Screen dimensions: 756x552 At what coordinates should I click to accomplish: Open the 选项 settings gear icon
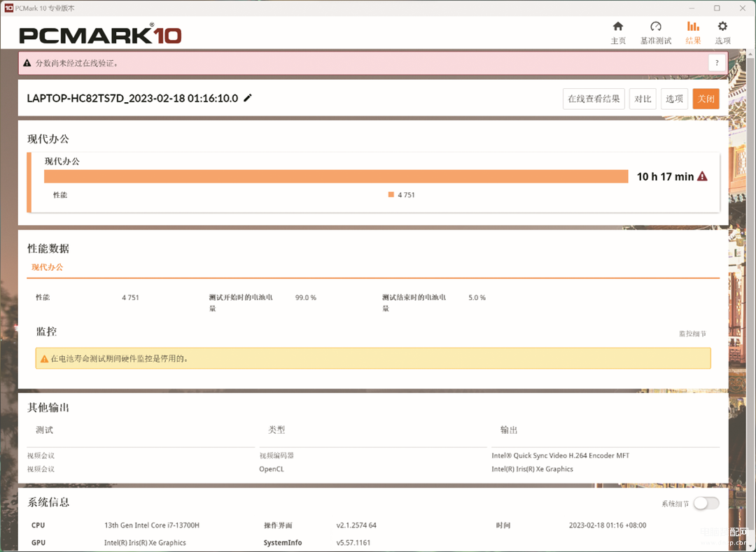(x=722, y=27)
